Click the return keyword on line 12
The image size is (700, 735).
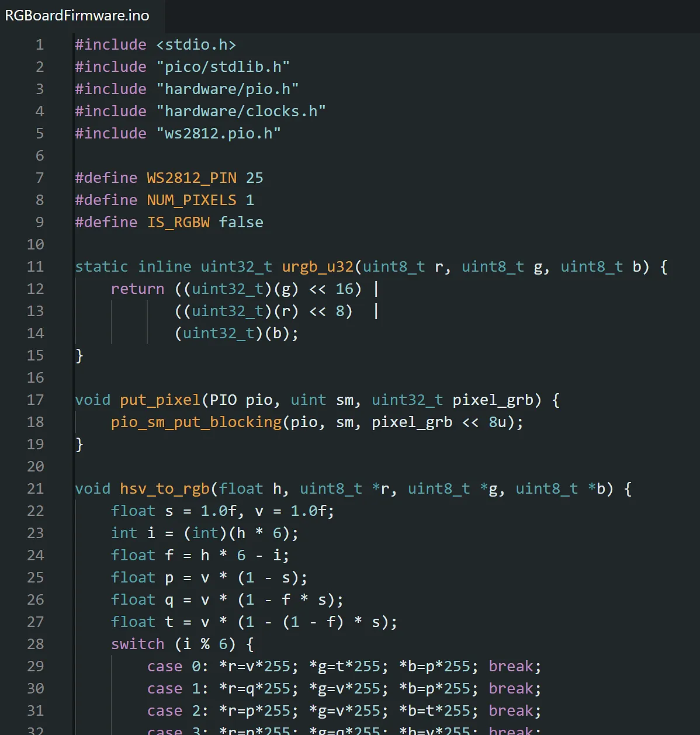click(137, 289)
